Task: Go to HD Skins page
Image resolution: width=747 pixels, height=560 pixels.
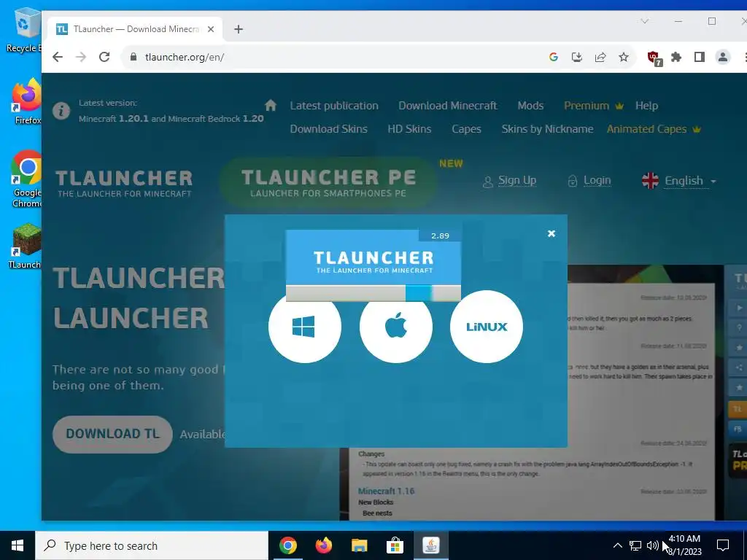Action: (409, 129)
